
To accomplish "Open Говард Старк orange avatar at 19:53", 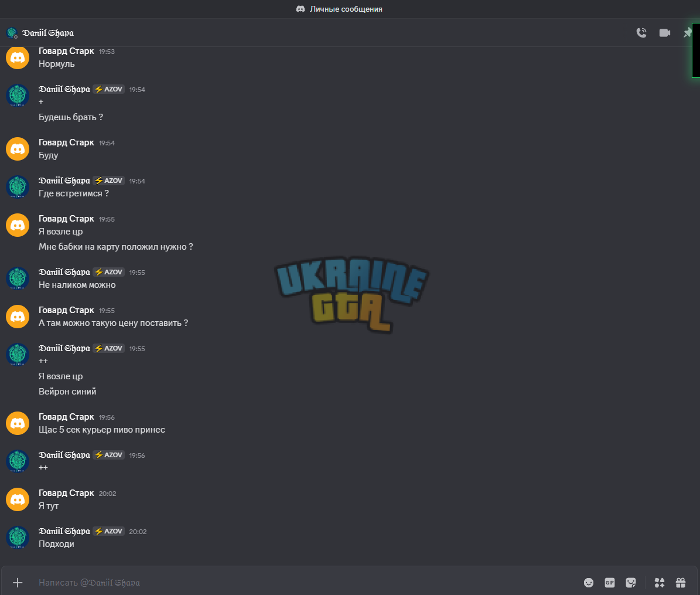I will [x=18, y=57].
